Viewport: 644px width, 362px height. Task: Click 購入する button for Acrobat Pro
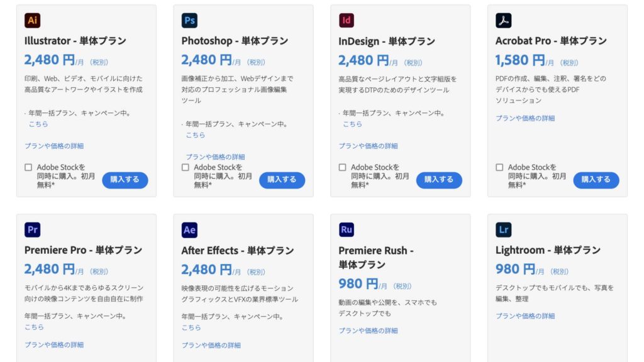coord(596,180)
